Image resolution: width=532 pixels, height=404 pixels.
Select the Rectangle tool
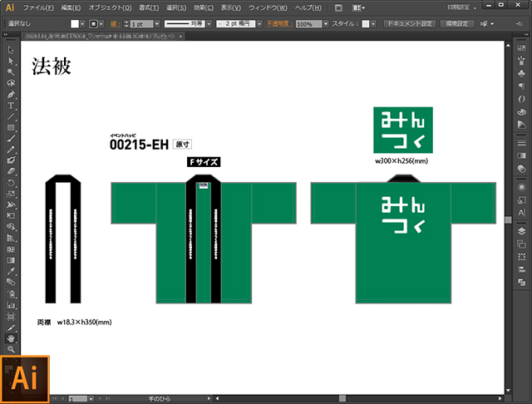pos(11,127)
